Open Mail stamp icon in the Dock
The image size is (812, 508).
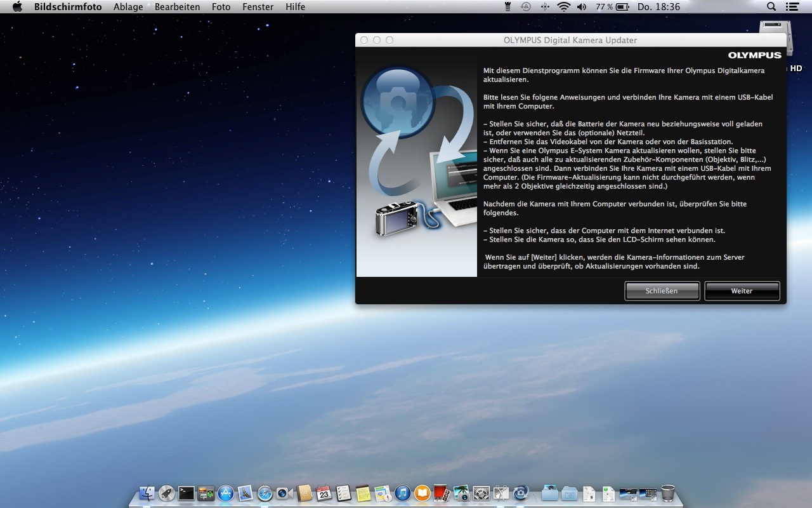(x=246, y=493)
